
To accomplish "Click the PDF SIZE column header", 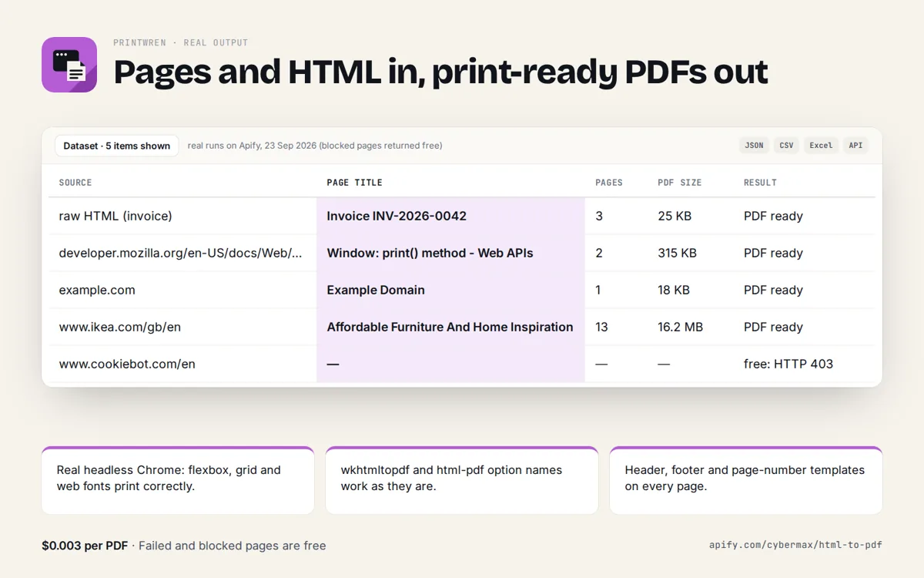I will [x=680, y=183].
